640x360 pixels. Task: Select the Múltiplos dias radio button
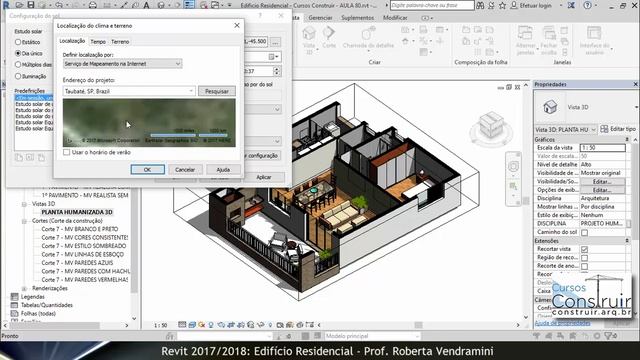click(18, 64)
